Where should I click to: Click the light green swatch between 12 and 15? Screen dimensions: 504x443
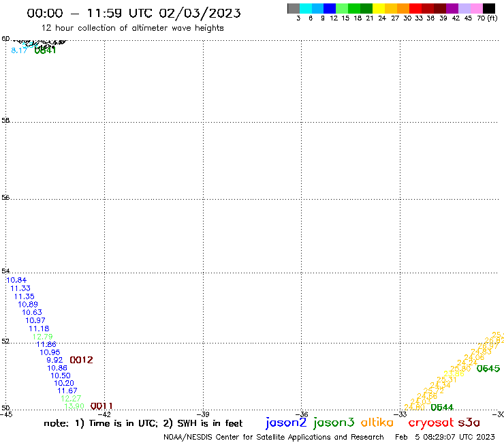(x=342, y=9)
